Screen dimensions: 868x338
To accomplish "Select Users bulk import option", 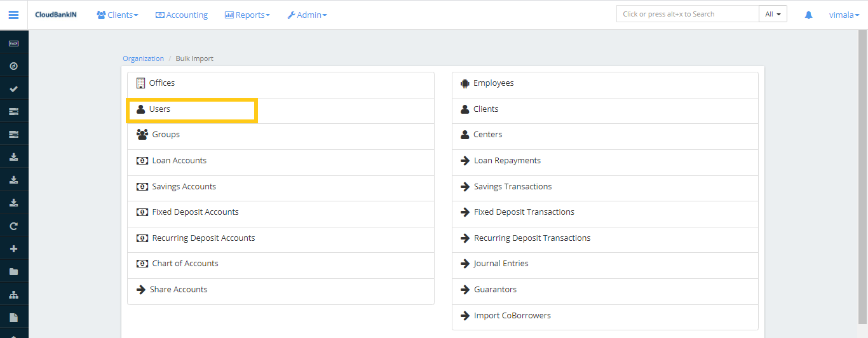I will (159, 109).
